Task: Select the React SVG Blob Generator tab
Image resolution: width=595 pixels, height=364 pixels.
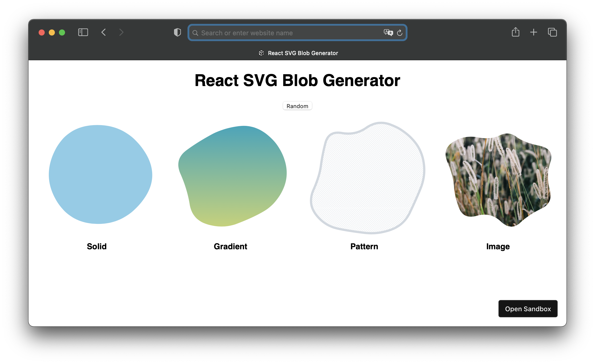Action: pyautogui.click(x=298, y=53)
